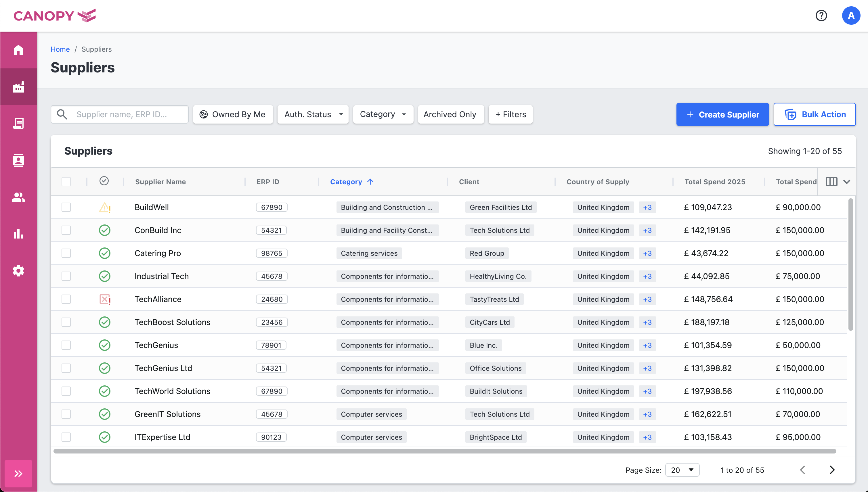
Task: Sort by Category column header
Action: click(346, 182)
